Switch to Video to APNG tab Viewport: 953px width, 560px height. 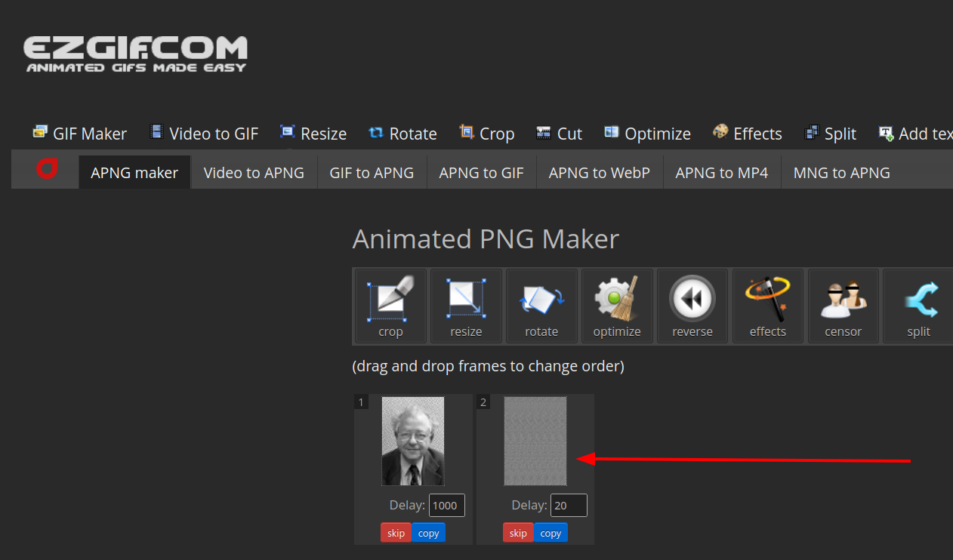point(254,173)
